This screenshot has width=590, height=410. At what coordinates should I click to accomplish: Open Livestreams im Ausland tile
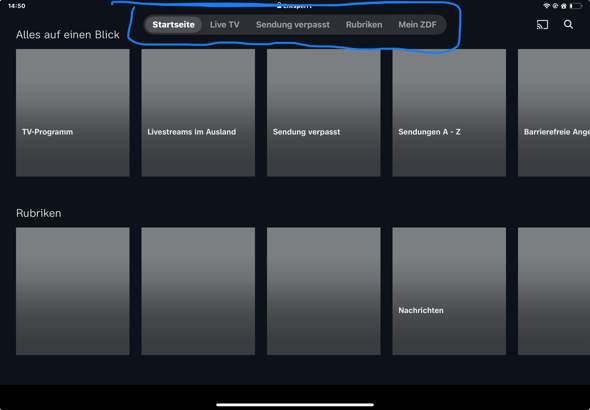pos(198,113)
